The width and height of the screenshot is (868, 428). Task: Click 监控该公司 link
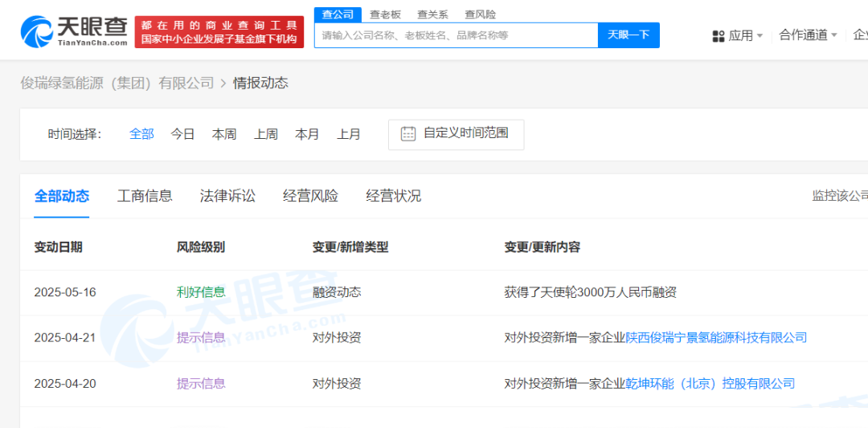[x=840, y=196]
